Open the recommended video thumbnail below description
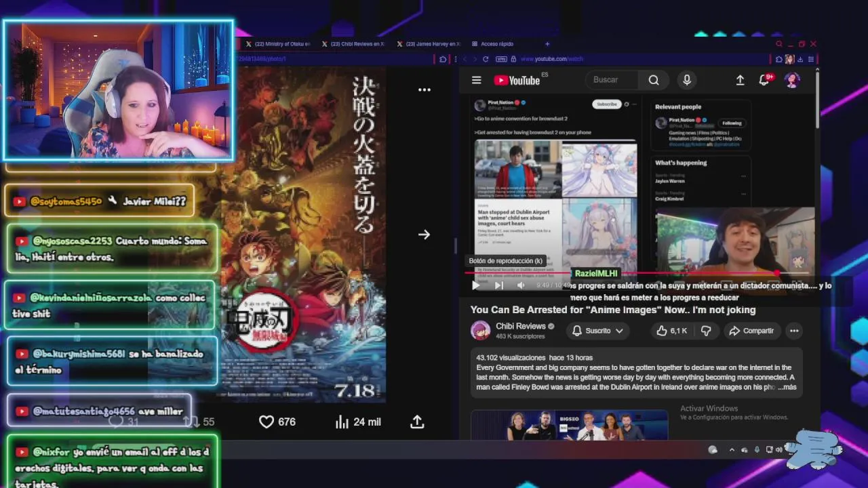 point(569,426)
